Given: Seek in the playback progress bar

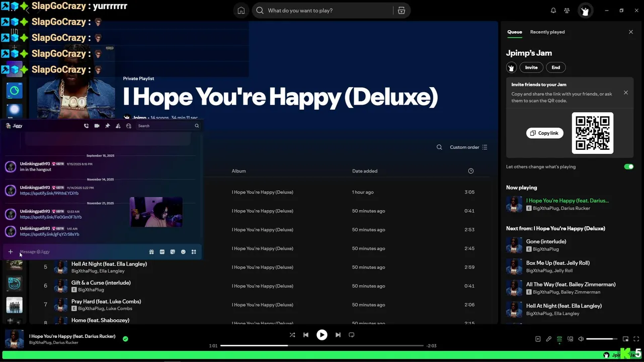Looking at the screenshot, I should click(x=322, y=346).
